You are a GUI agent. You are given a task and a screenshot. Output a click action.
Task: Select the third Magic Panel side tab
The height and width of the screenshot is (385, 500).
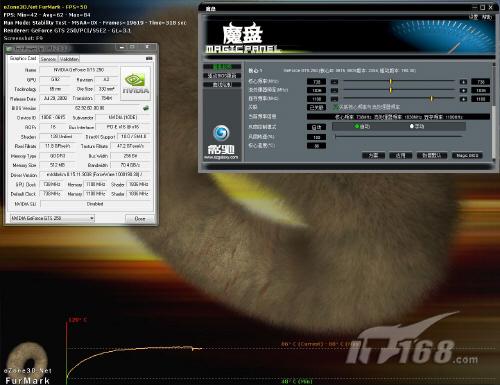click(222, 85)
